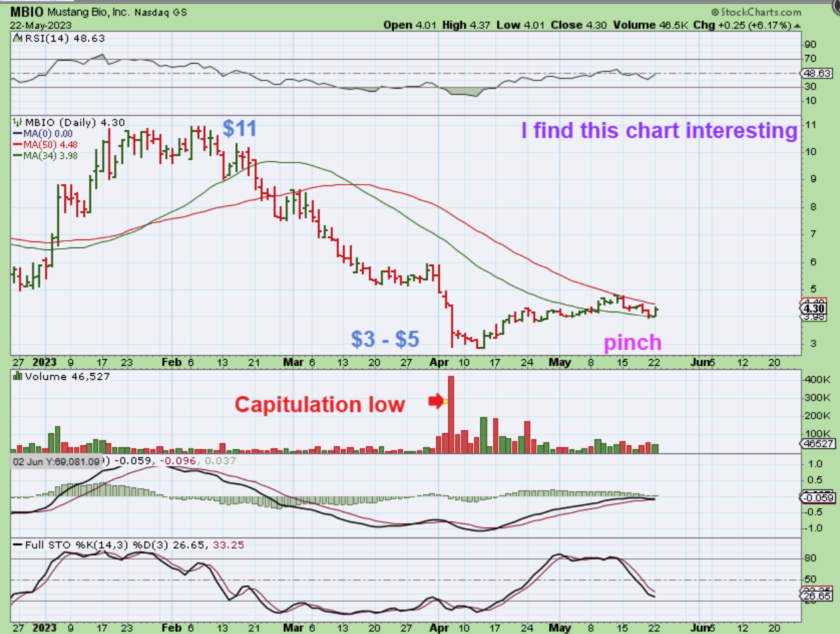Click the blue MA(0) legend line marker

17,134
